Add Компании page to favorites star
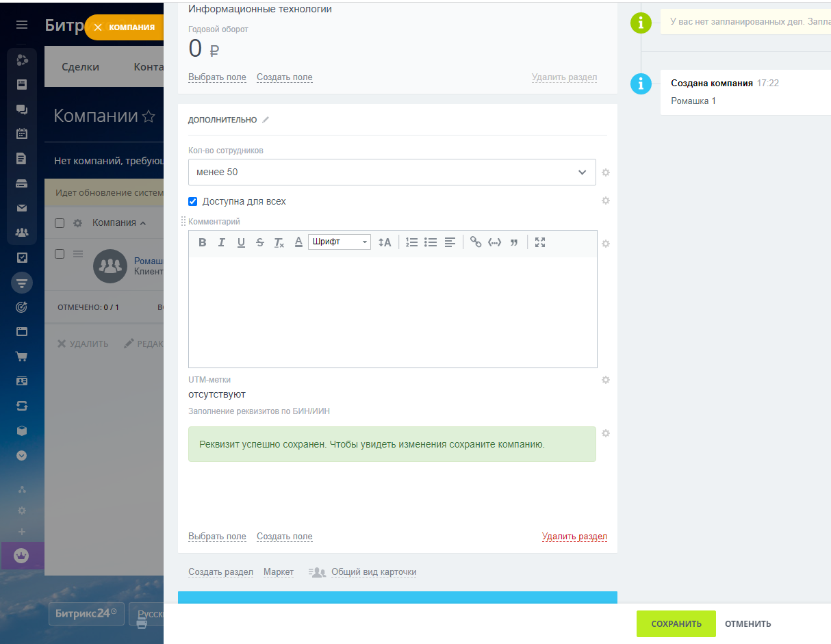 pyautogui.click(x=149, y=116)
